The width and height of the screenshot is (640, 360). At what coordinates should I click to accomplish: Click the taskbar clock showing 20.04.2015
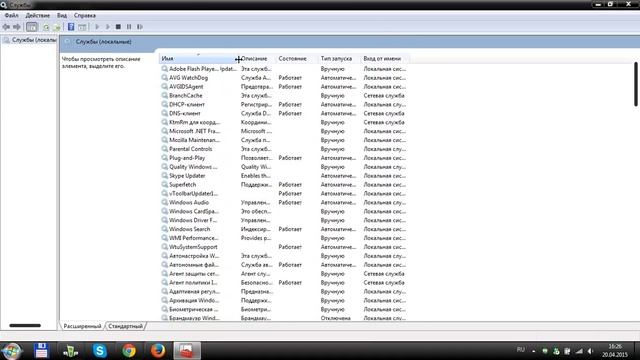tap(615, 351)
